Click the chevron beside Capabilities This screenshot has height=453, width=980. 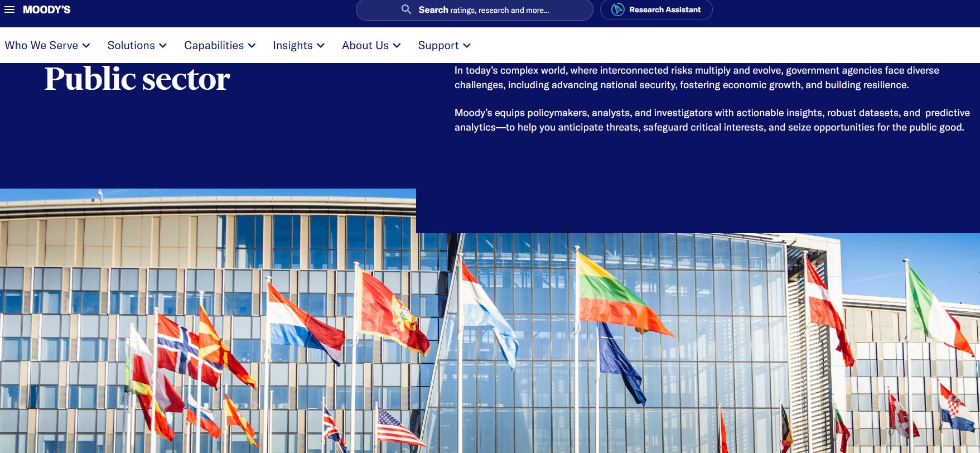pyautogui.click(x=252, y=46)
